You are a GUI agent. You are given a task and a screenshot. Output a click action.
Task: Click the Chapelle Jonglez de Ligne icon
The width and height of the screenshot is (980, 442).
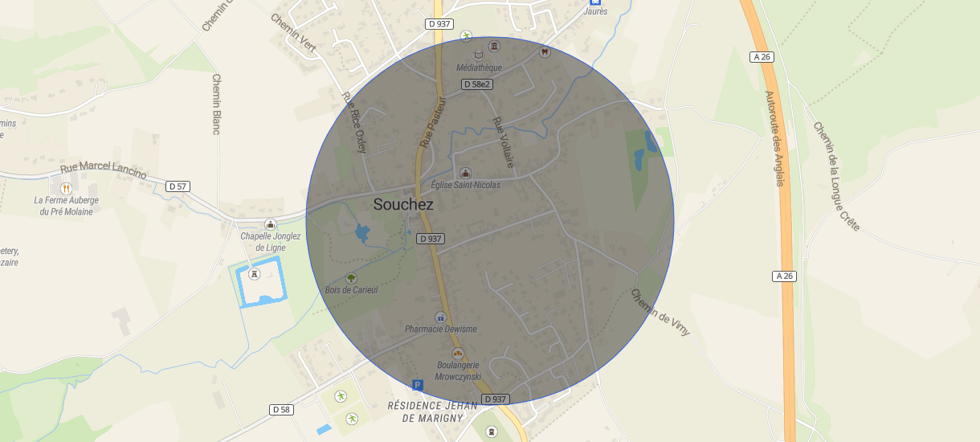[270, 225]
